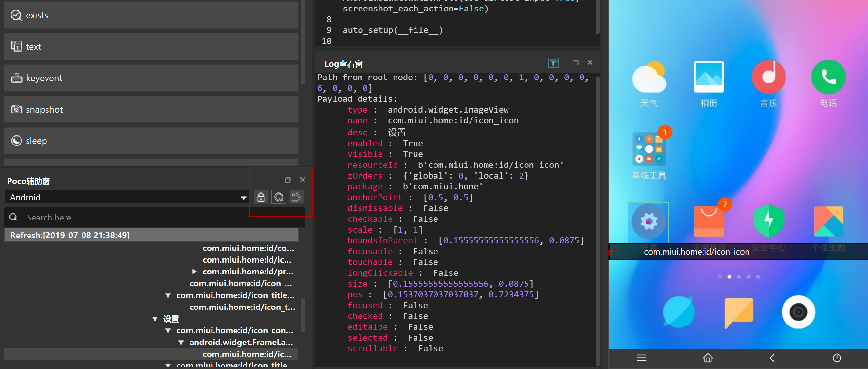The image size is (868, 369).
Task: Collapse the 设置 tree node
Action: (155, 319)
